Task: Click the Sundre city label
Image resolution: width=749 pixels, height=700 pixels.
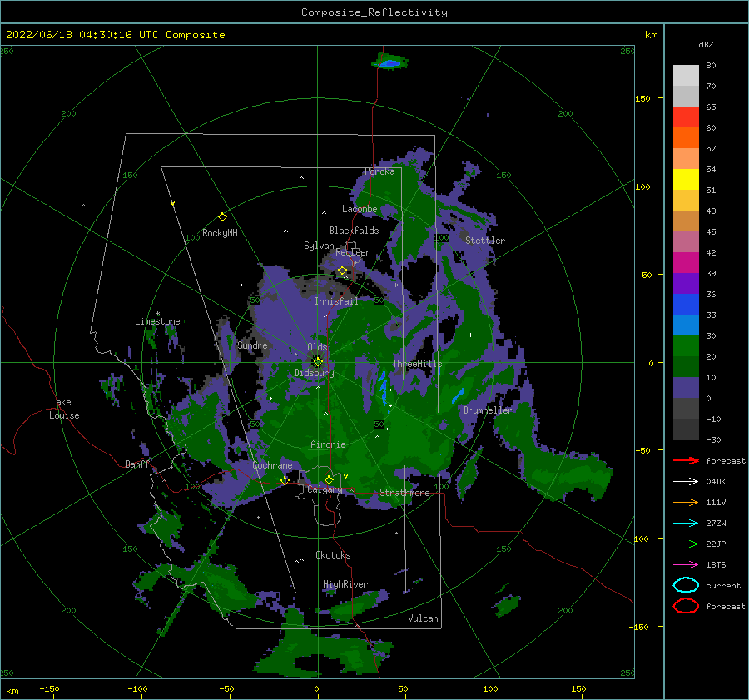Action: [x=252, y=345]
